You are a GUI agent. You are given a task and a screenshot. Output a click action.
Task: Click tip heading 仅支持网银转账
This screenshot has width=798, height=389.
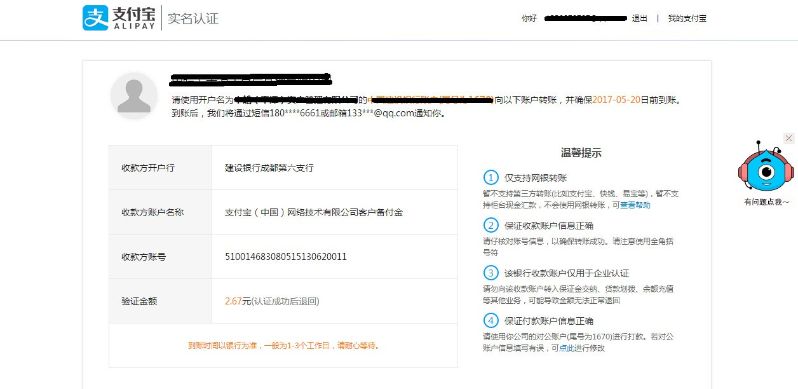535,178
